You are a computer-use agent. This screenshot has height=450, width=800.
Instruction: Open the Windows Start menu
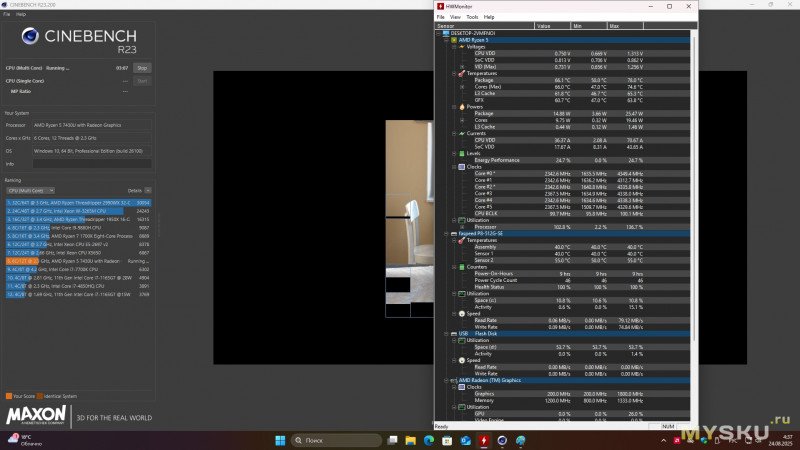[280, 440]
